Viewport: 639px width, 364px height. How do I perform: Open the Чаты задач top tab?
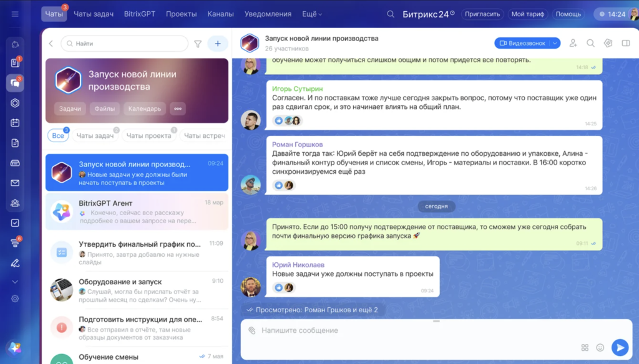pos(94,14)
